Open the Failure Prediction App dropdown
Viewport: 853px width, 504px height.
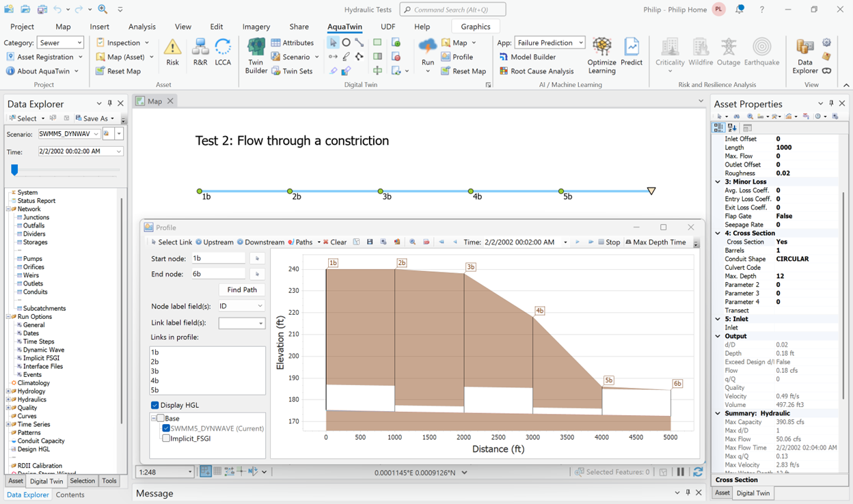point(550,43)
